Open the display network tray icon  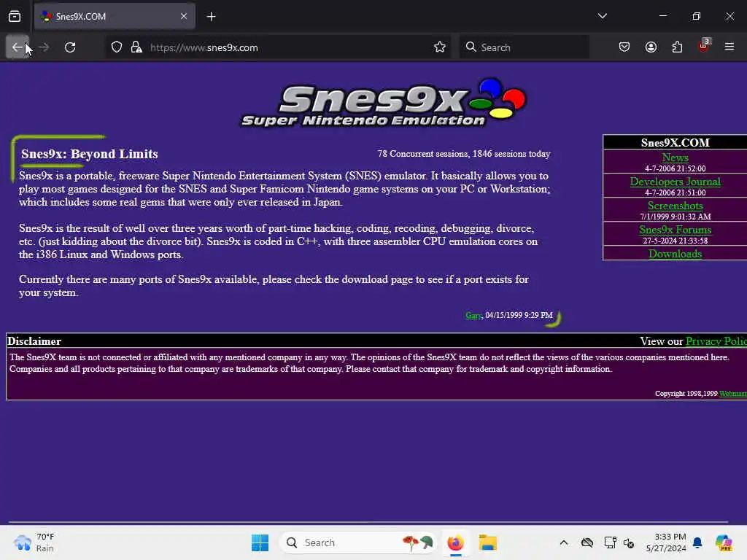(610, 542)
